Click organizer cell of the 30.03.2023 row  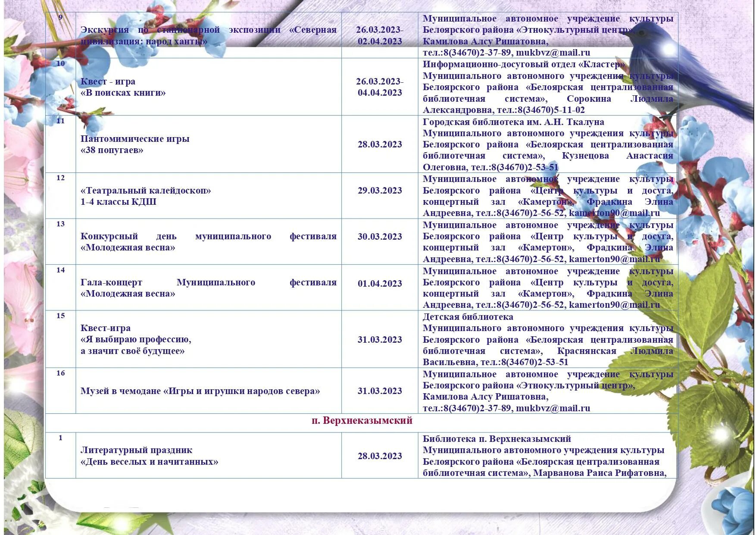tap(548, 242)
